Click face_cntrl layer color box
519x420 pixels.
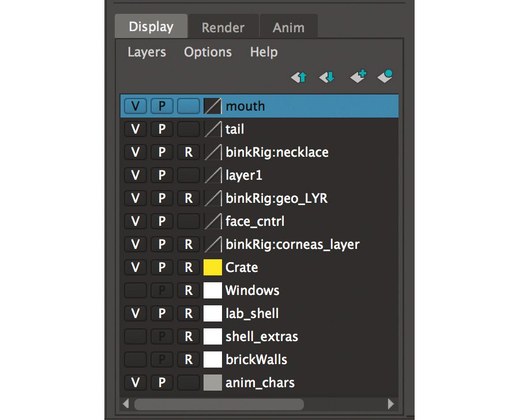point(212,221)
